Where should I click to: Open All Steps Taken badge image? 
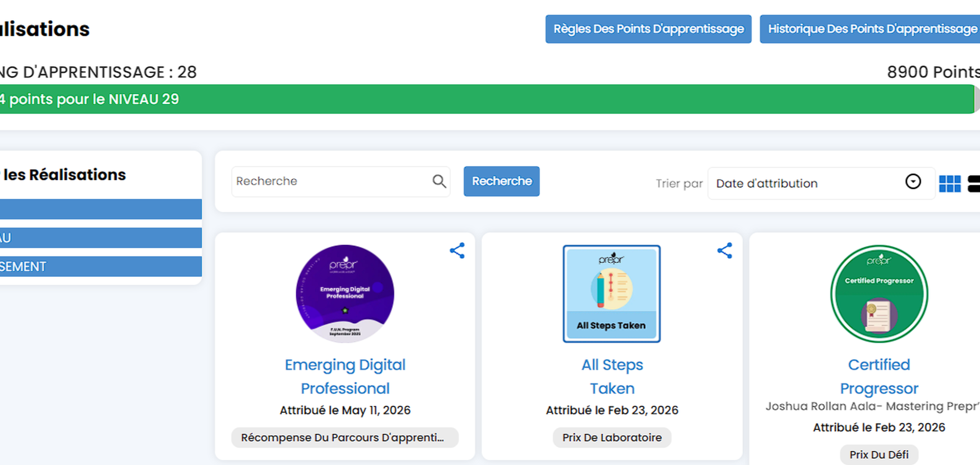pyautogui.click(x=612, y=294)
